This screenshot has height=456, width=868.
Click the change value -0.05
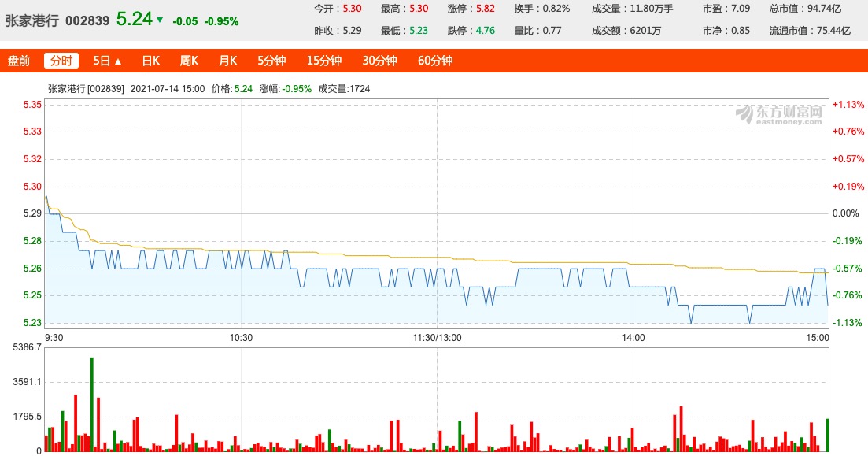point(185,21)
